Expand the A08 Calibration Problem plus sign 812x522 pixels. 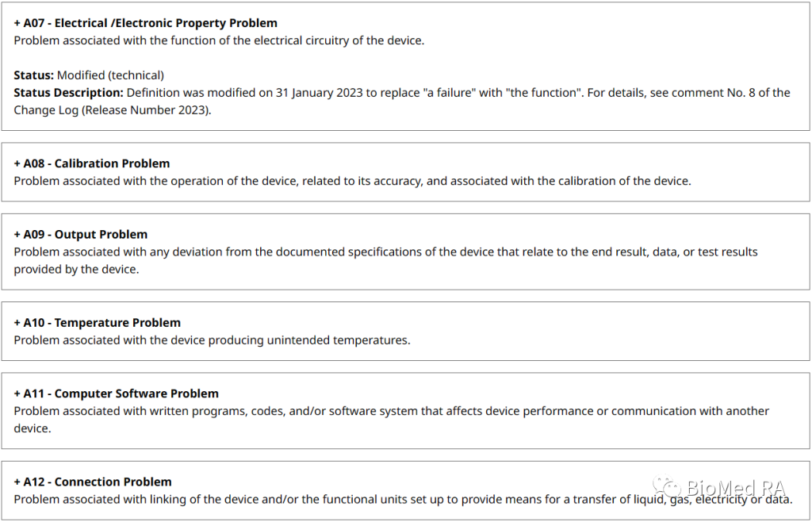[17, 163]
